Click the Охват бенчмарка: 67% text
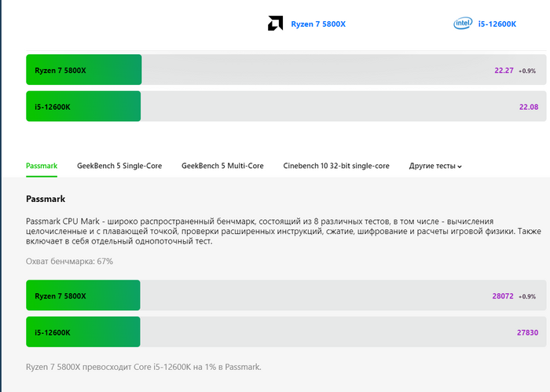The height and width of the screenshot is (392, 550). [69, 262]
